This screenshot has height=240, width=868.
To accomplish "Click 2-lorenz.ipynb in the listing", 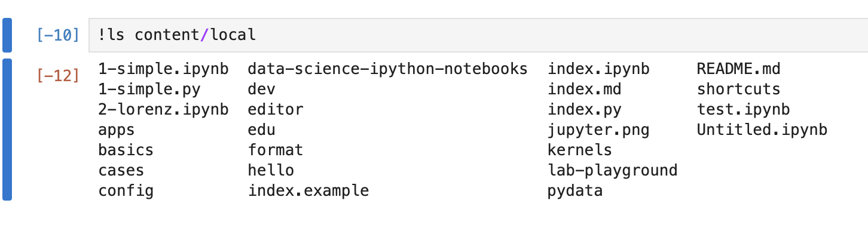I will (163, 110).
